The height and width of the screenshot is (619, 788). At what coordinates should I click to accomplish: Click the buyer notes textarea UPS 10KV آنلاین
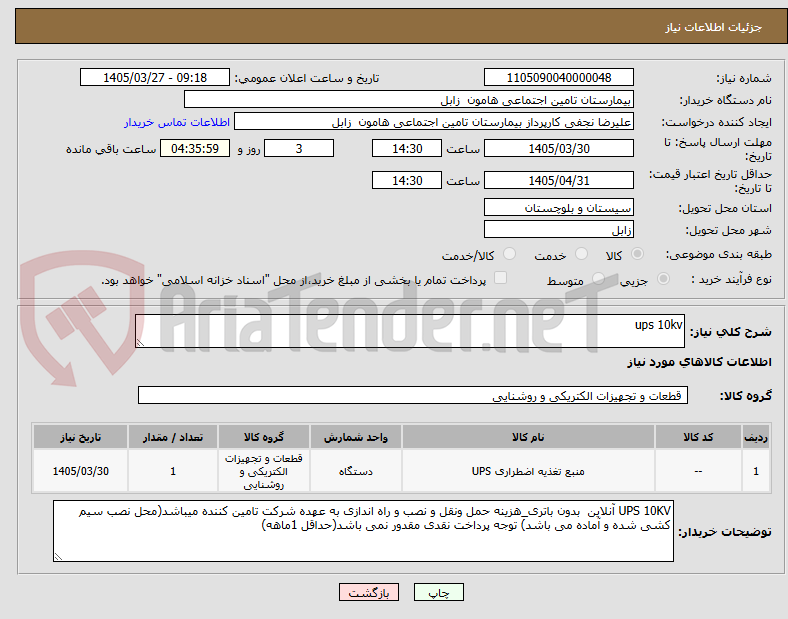coord(363,531)
